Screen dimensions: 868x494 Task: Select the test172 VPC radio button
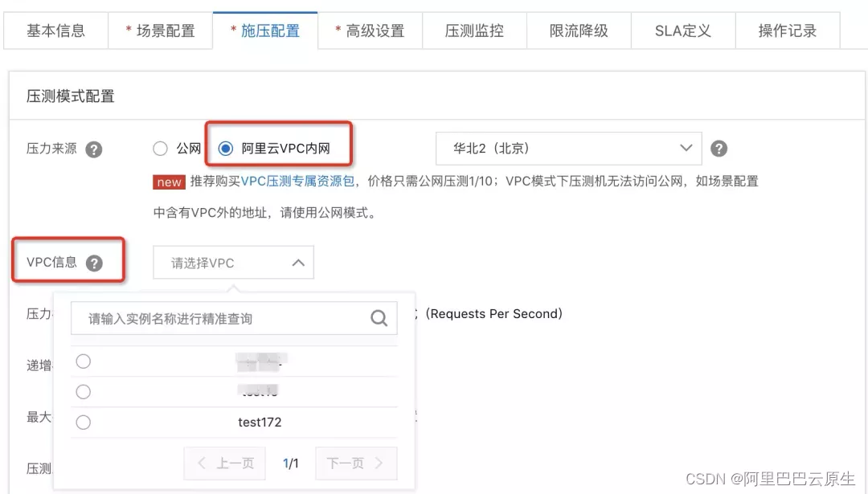click(83, 422)
